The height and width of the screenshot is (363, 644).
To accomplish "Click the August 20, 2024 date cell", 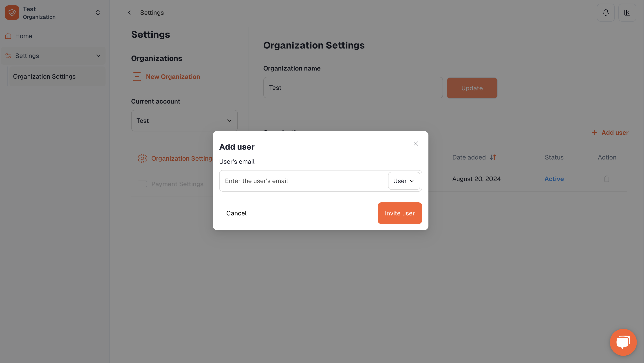I will (x=476, y=179).
